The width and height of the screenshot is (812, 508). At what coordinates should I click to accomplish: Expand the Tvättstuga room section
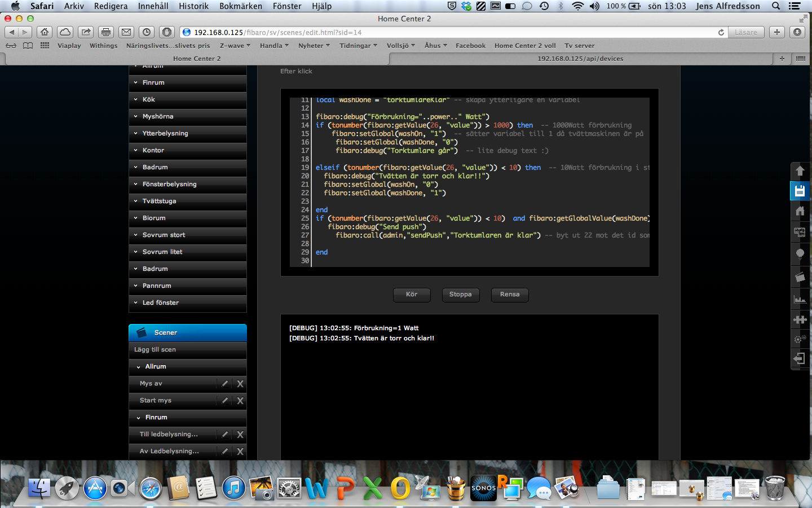[x=188, y=201]
